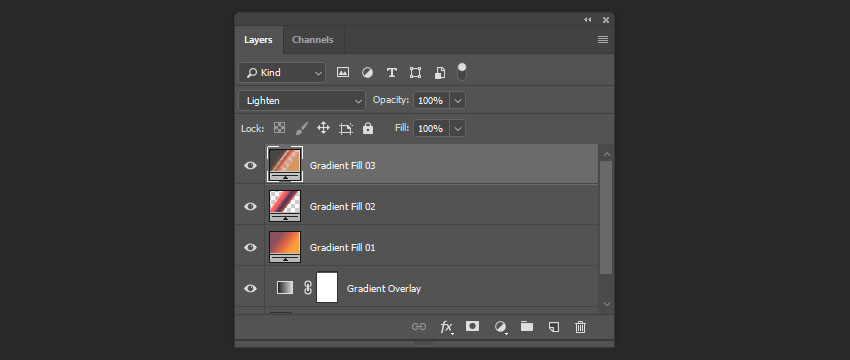Click the Opacity 100% field

(x=432, y=100)
